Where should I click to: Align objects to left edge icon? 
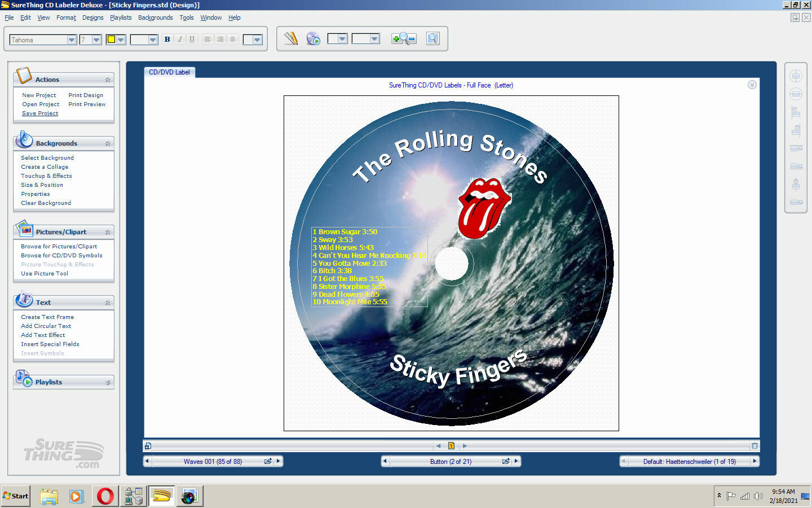(x=796, y=112)
